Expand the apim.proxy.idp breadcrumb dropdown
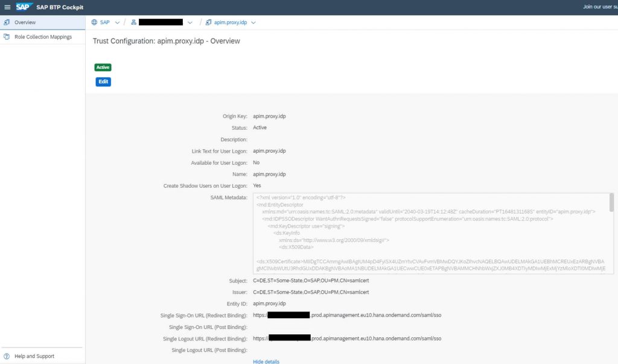Viewport: 618px width, 364px height. point(253,22)
